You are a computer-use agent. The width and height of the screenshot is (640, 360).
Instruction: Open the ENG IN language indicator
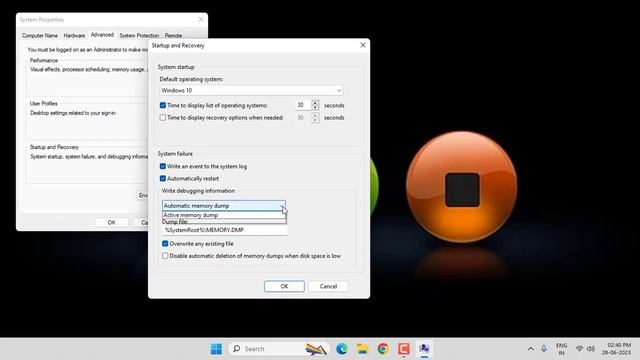(562, 349)
